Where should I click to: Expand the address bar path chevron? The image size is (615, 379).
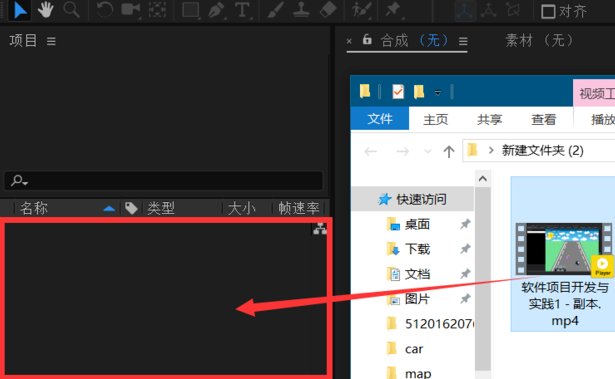pyautogui.click(x=491, y=150)
